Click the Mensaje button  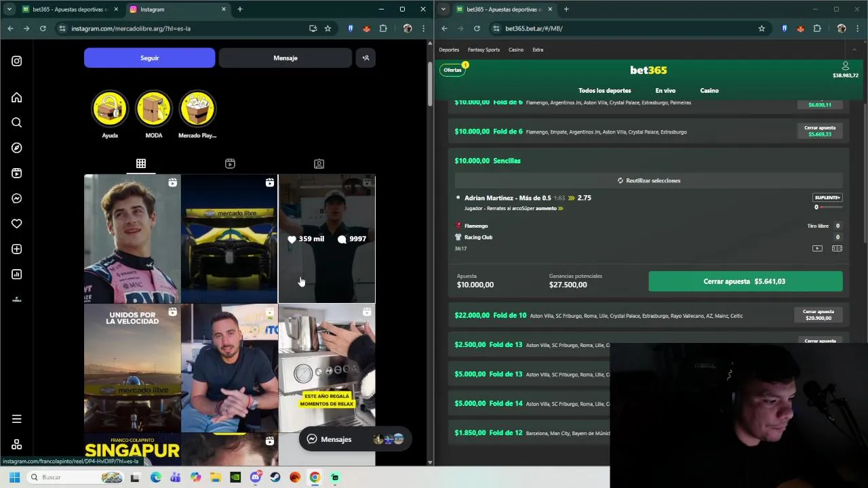pyautogui.click(x=285, y=58)
